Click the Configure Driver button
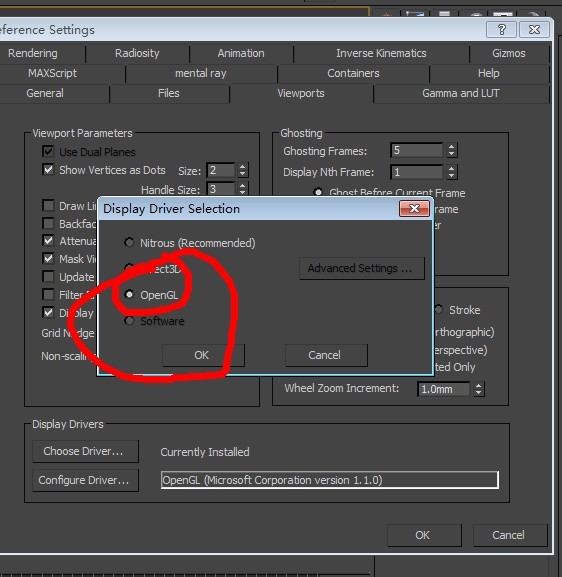Image resolution: width=562 pixels, height=577 pixels. click(x=85, y=480)
